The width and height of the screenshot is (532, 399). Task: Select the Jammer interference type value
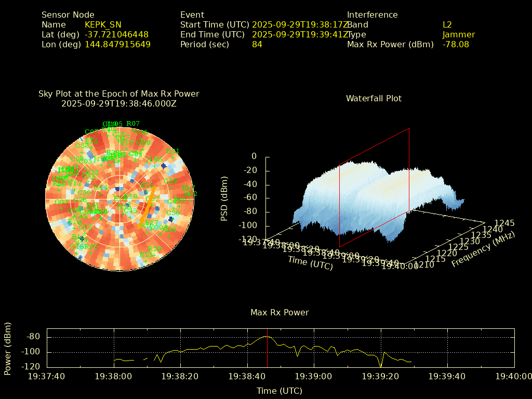pyautogui.click(x=458, y=35)
